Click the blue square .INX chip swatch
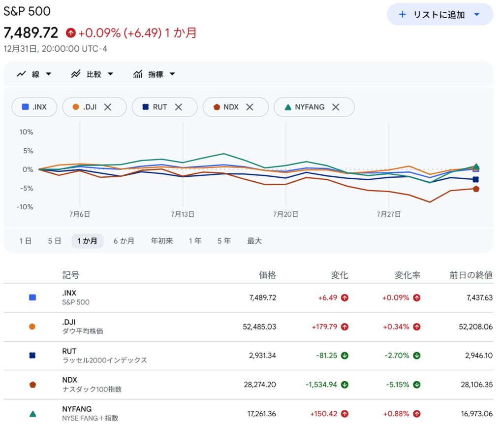The height and width of the screenshot is (428, 504). (x=26, y=107)
